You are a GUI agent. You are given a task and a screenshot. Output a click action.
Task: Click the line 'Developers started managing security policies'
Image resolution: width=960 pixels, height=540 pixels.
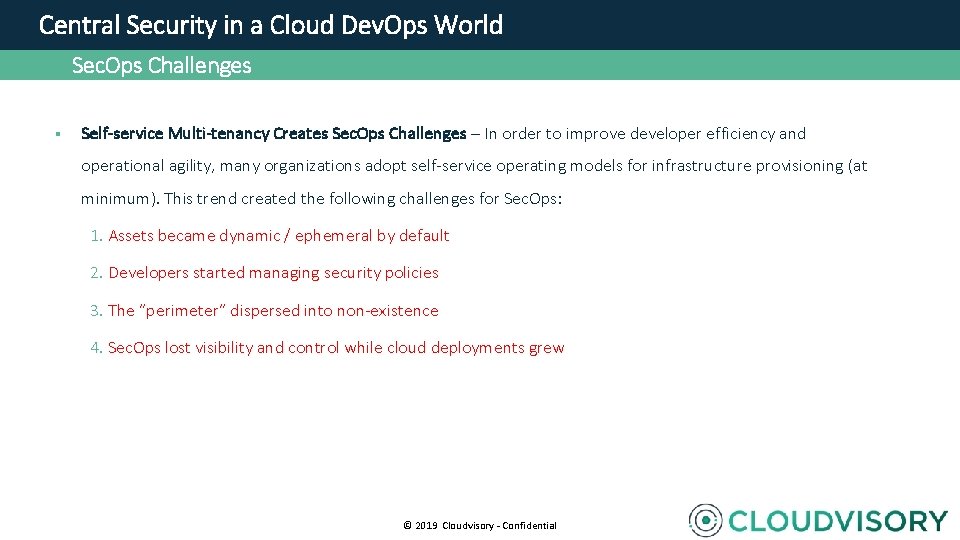(273, 273)
